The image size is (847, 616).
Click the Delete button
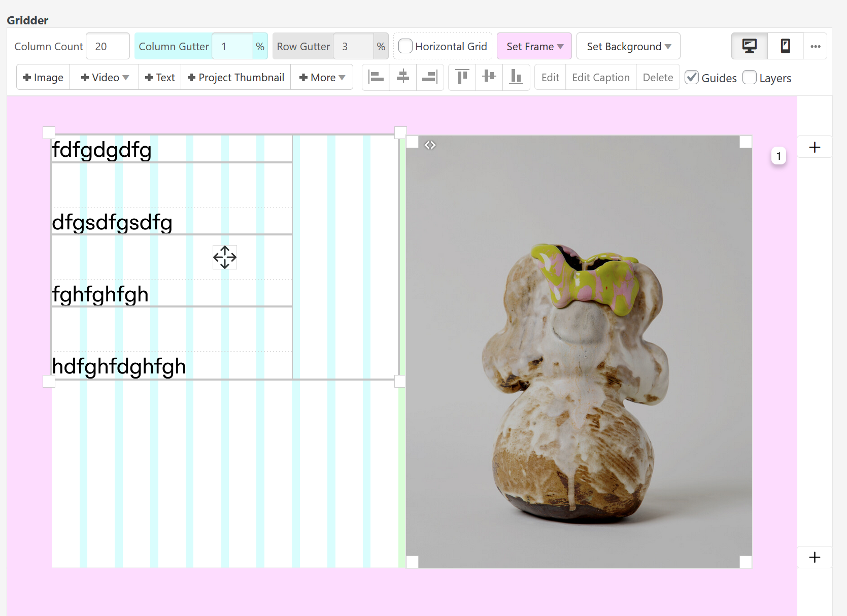coord(658,77)
